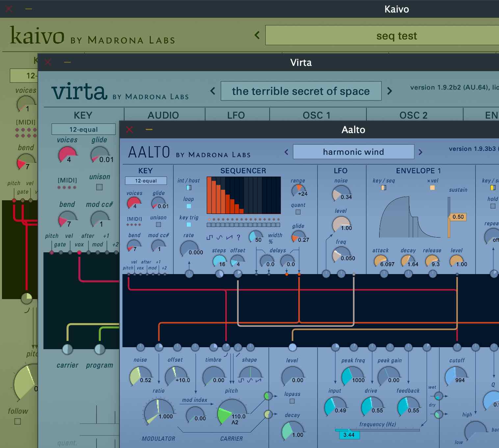Toggle the sequencer loop checkbox
The height and width of the screenshot is (448, 499).
[189, 206]
